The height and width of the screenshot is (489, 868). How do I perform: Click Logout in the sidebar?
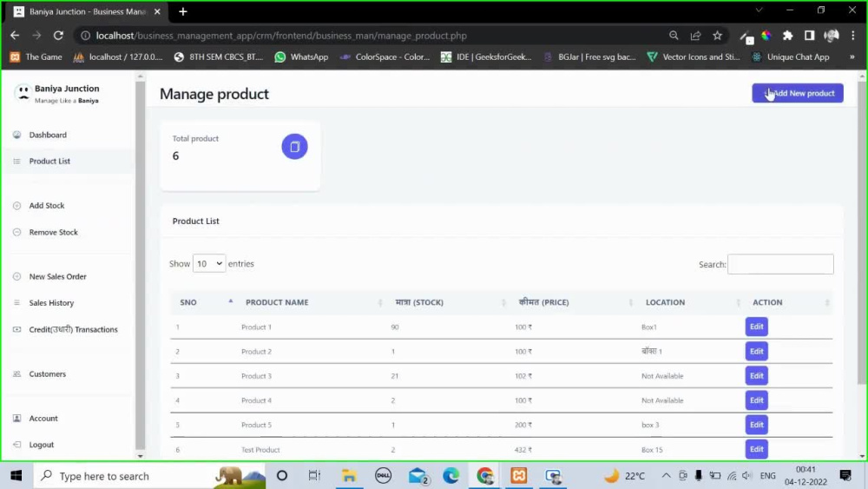tap(42, 445)
